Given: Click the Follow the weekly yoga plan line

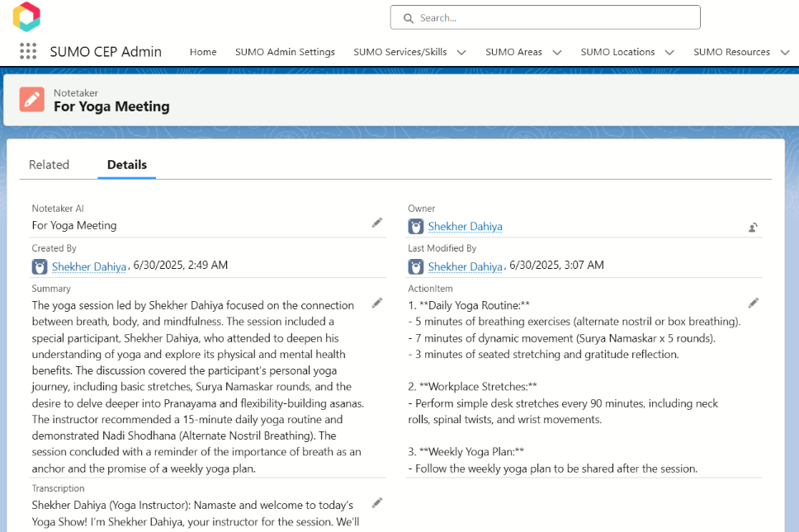Looking at the screenshot, I should point(553,468).
